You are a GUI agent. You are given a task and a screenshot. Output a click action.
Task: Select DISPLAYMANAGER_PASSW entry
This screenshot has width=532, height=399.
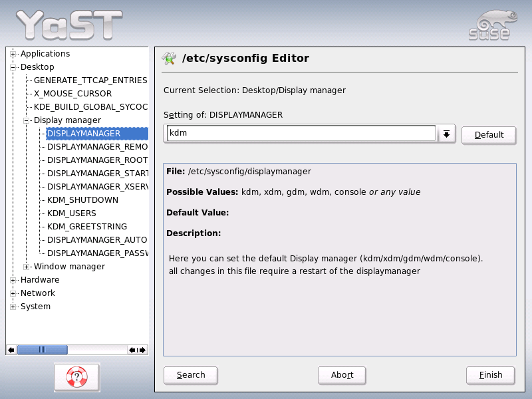(97, 253)
